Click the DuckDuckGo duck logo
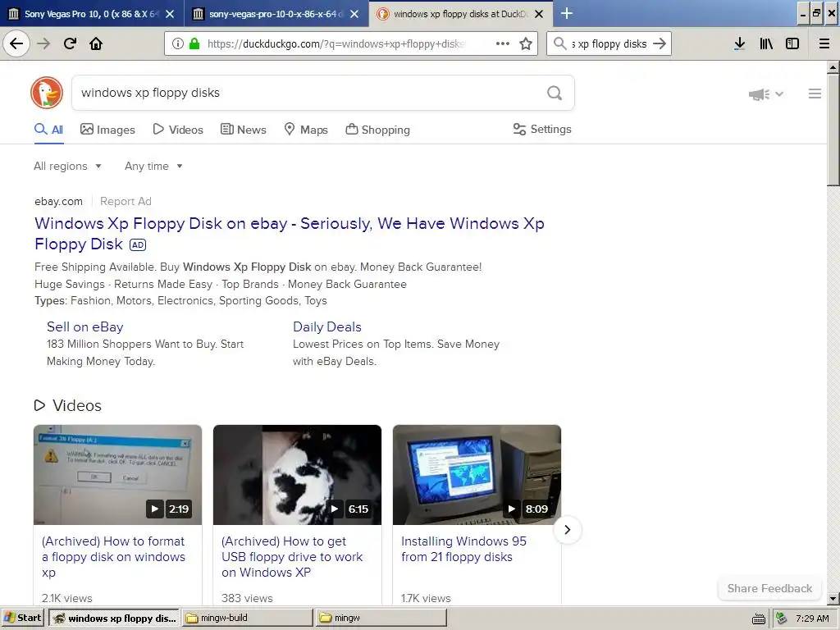The width and height of the screenshot is (840, 630). point(47,93)
